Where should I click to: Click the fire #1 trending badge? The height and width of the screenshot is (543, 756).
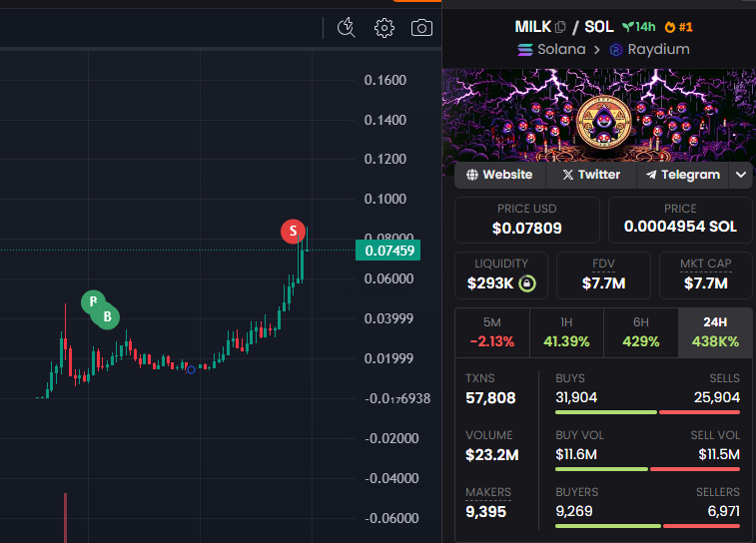pos(678,27)
